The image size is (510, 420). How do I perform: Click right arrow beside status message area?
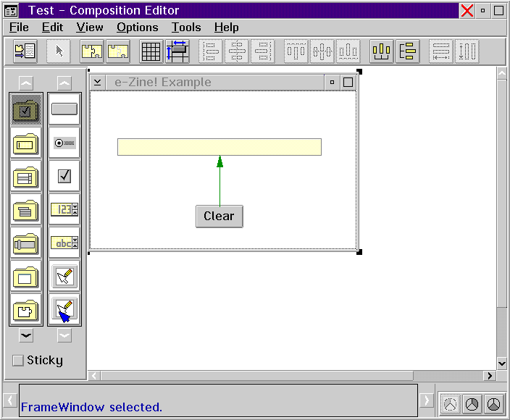tap(427, 400)
